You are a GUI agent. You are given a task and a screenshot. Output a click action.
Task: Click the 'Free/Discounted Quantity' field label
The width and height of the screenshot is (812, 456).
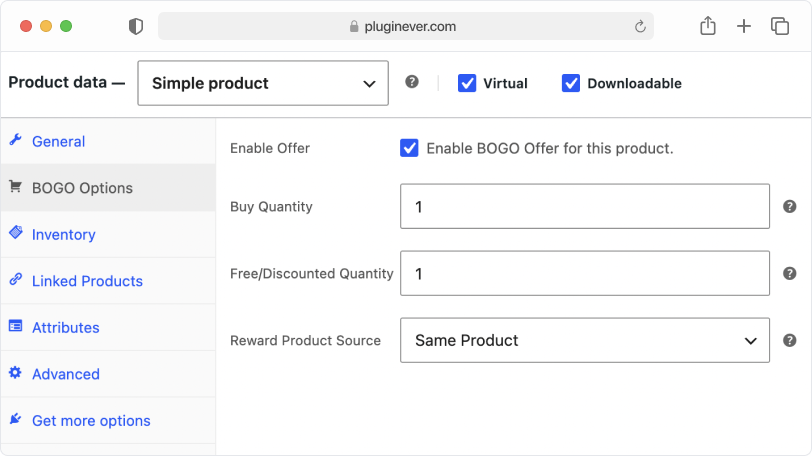point(312,273)
